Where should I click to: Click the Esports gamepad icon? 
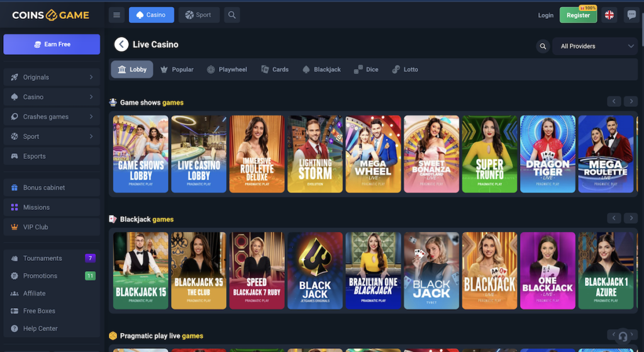click(x=14, y=157)
